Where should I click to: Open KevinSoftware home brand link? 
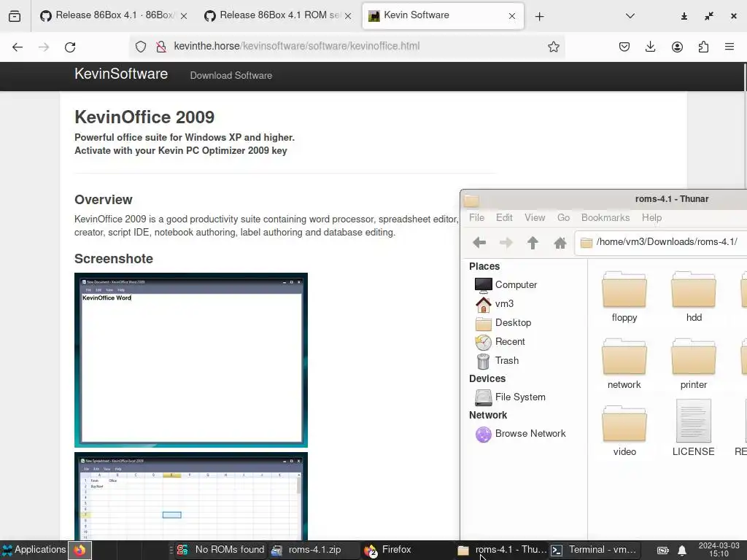coord(121,74)
